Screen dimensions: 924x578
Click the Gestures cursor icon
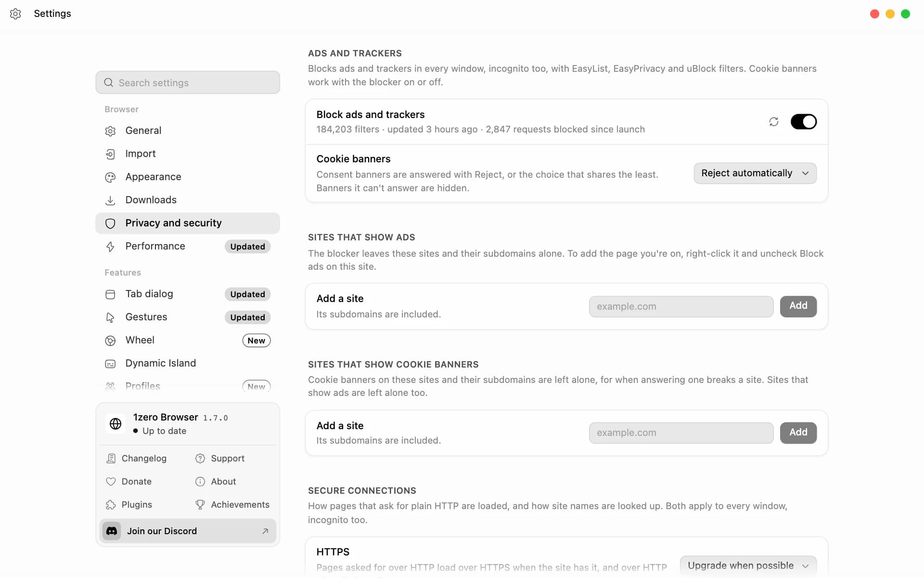tap(110, 317)
